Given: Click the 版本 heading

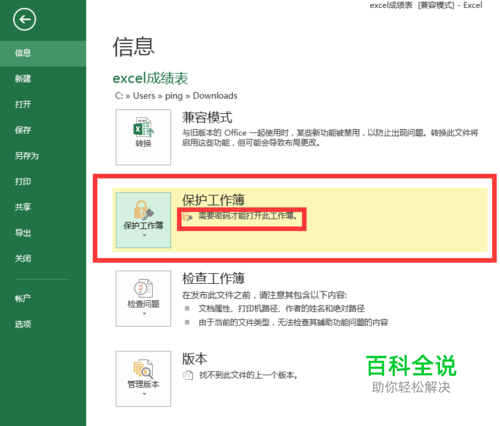Looking at the screenshot, I should click(x=194, y=359).
